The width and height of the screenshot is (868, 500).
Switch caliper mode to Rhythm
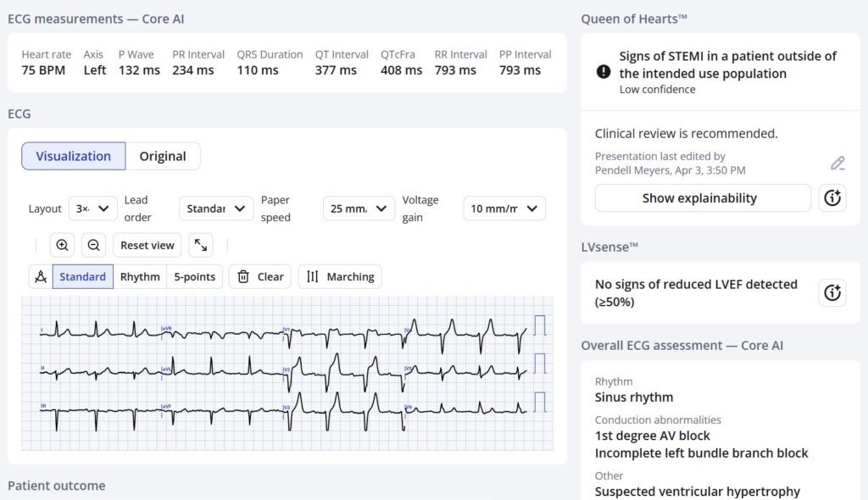click(x=140, y=276)
